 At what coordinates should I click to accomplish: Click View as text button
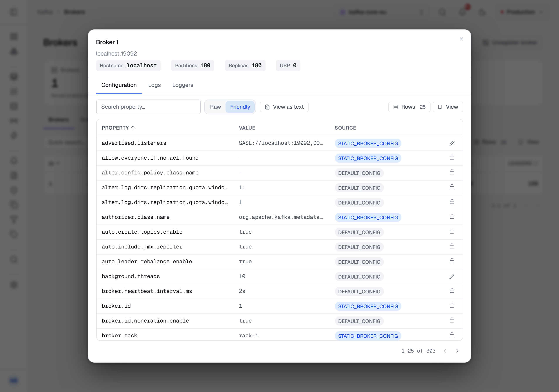(x=284, y=107)
